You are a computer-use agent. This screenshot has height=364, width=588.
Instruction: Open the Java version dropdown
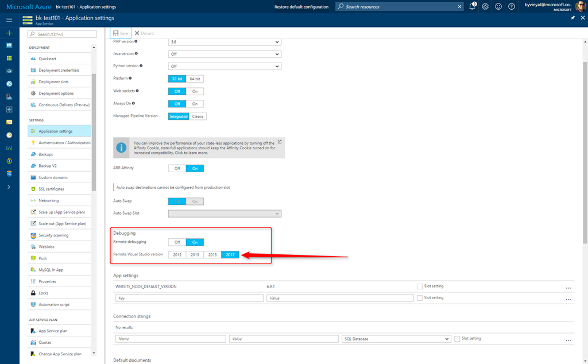tap(225, 54)
